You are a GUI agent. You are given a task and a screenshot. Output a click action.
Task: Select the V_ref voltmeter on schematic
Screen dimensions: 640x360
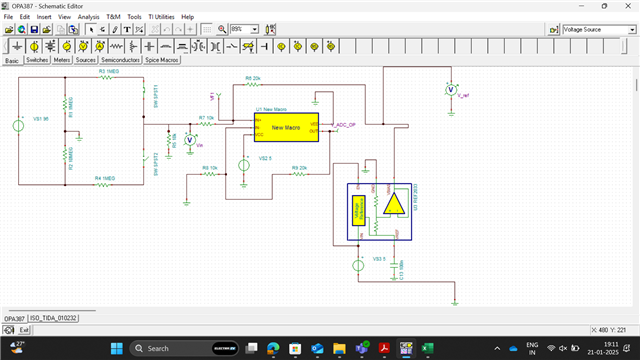tap(451, 89)
